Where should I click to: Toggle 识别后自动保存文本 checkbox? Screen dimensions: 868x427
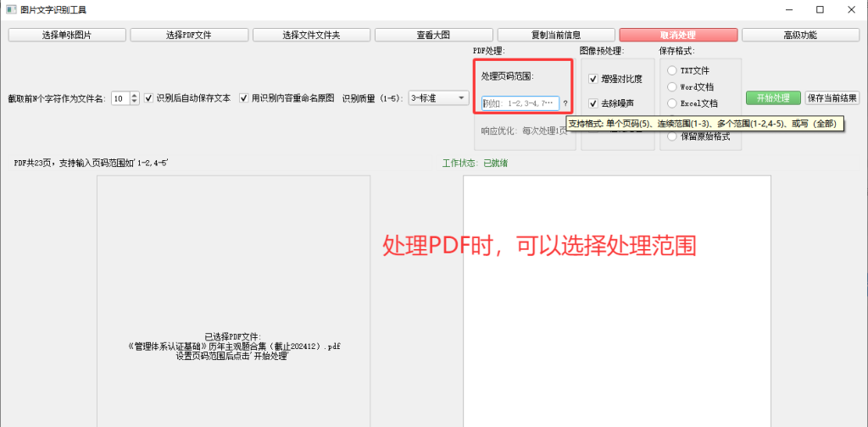click(x=187, y=98)
